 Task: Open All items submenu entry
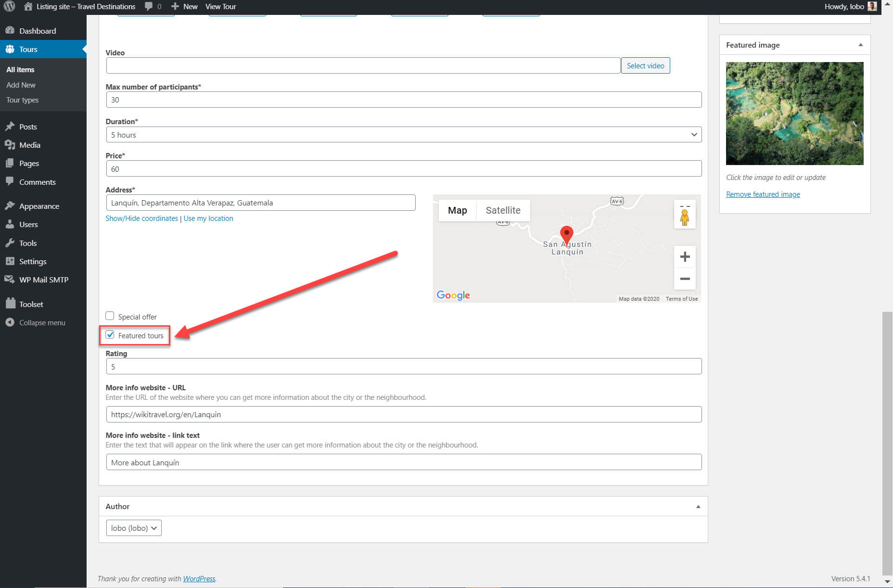tap(20, 69)
